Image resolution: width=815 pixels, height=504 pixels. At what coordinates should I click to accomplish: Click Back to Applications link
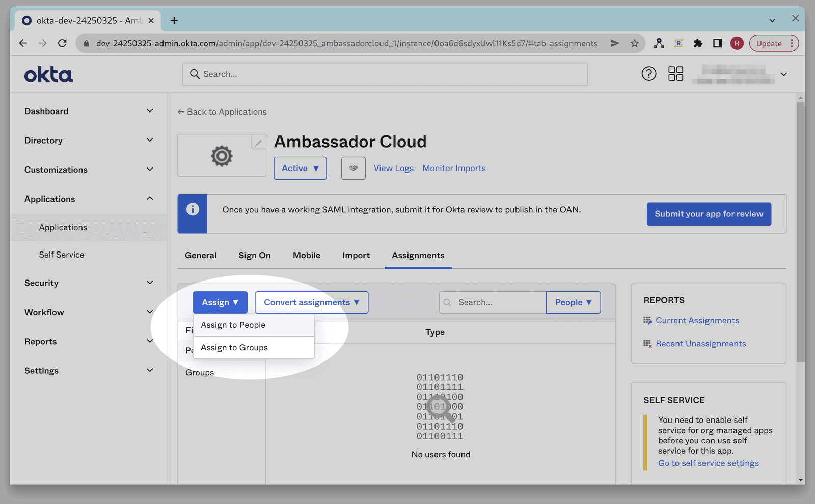[x=222, y=111]
